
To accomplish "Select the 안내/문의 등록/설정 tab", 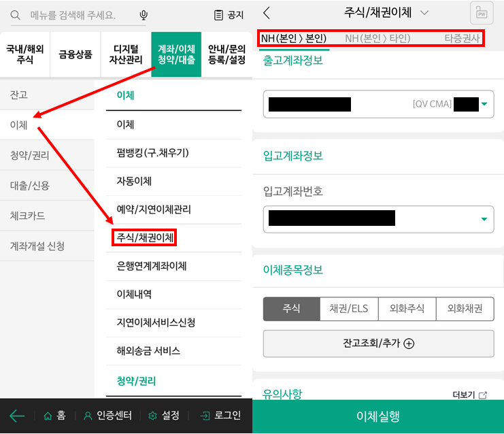I will click(226, 54).
